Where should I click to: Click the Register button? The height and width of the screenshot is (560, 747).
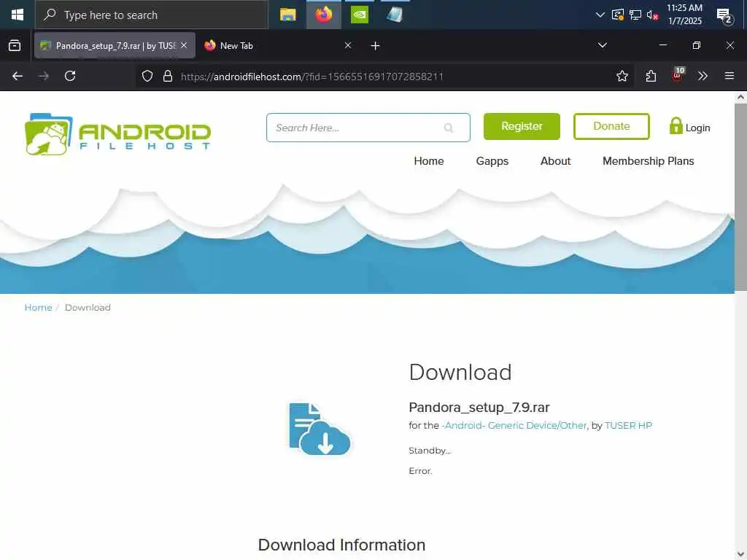(x=522, y=126)
